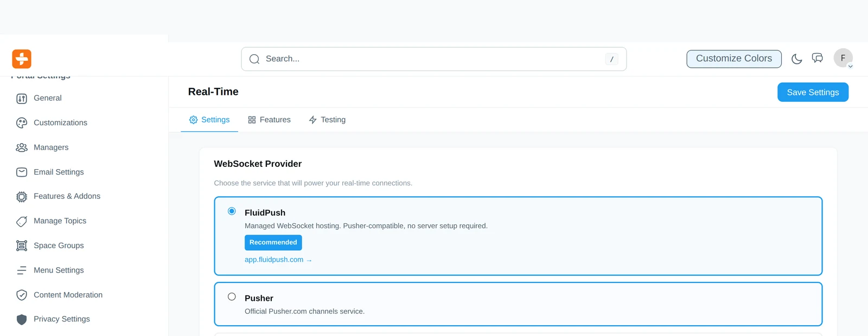This screenshot has width=868, height=336.
Task: Switch to the Testing tab
Action: click(327, 120)
